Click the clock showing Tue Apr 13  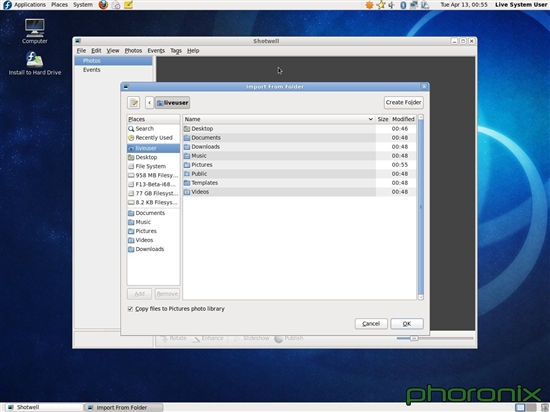464,5
